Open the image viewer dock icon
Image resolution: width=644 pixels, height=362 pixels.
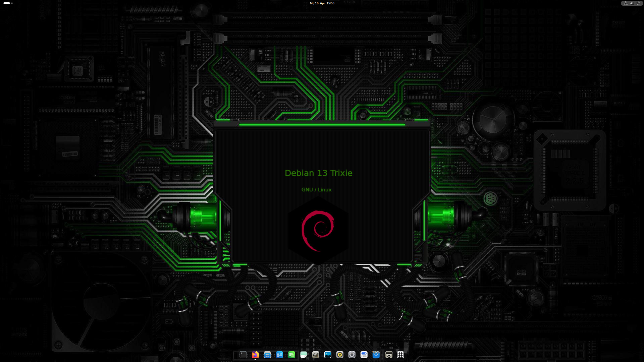[x=328, y=355]
